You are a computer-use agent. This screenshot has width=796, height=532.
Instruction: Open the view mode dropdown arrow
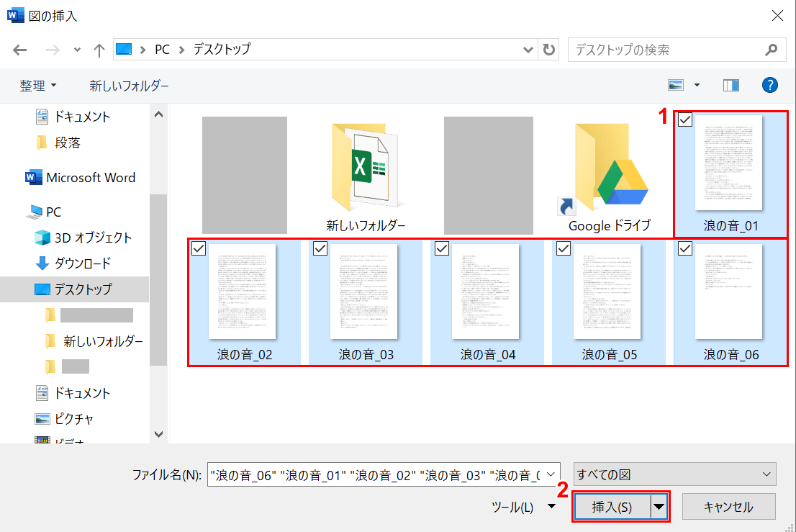697,85
